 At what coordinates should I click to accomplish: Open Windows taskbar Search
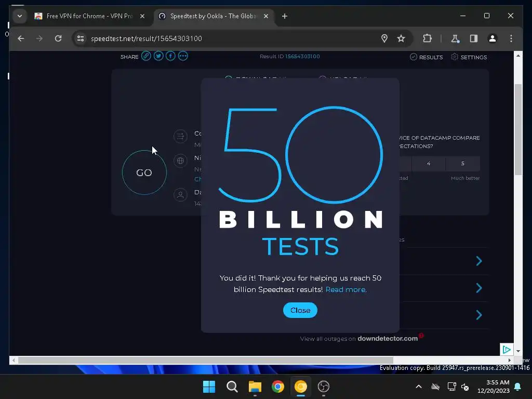click(x=232, y=387)
